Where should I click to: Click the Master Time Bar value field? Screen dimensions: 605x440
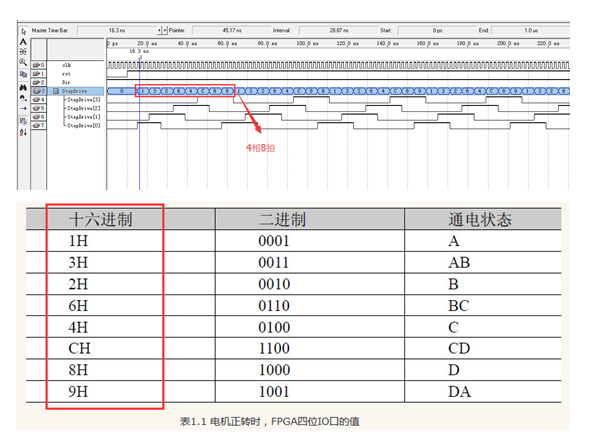click(x=115, y=32)
